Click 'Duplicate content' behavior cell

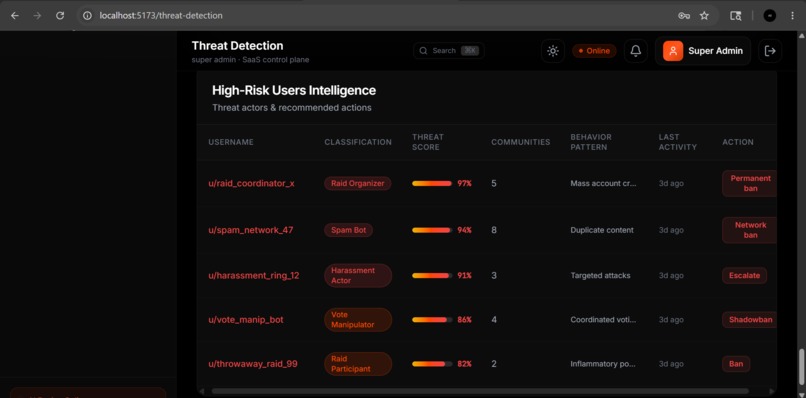(x=602, y=230)
